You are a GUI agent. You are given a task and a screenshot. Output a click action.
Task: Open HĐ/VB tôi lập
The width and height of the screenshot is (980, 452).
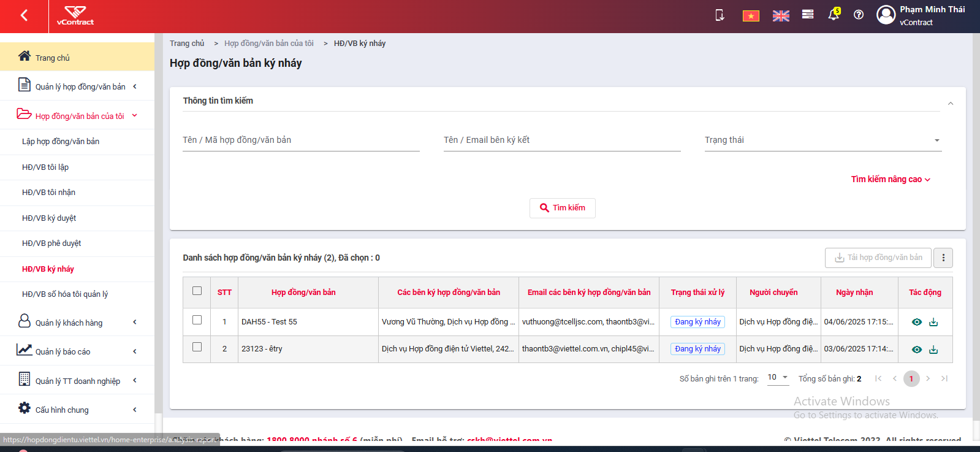click(x=45, y=167)
